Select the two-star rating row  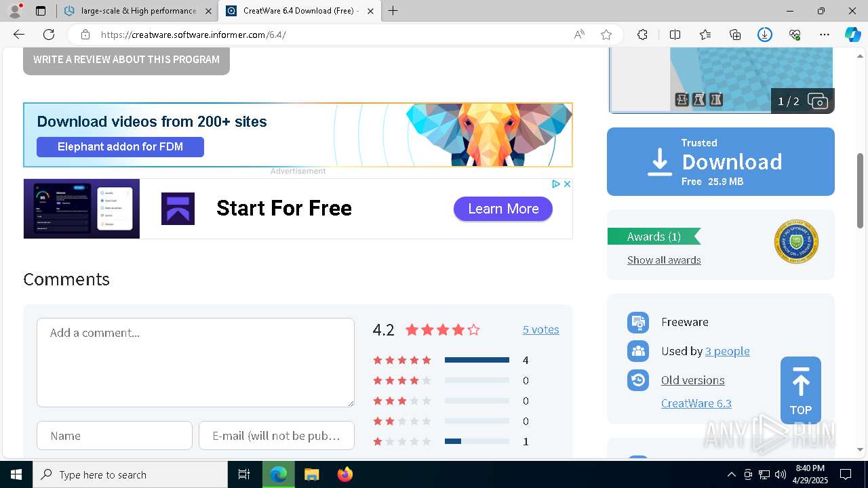pos(451,421)
